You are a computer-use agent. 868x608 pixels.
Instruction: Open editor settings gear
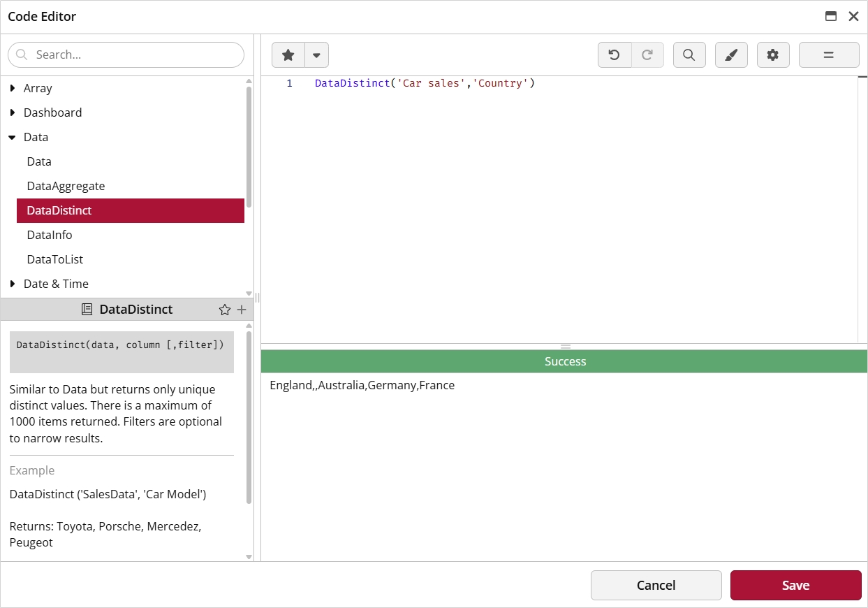tap(773, 55)
